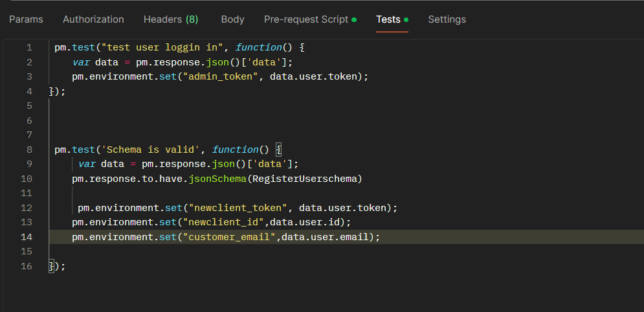Viewport: 644px width, 312px height.
Task: Open the request Settings tab
Action: (x=447, y=19)
